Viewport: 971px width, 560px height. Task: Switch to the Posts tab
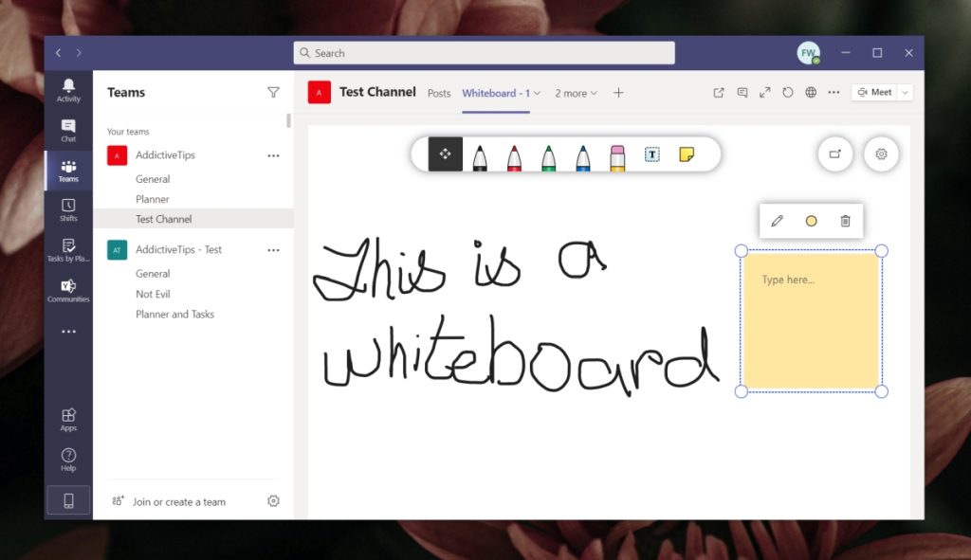[x=439, y=93]
